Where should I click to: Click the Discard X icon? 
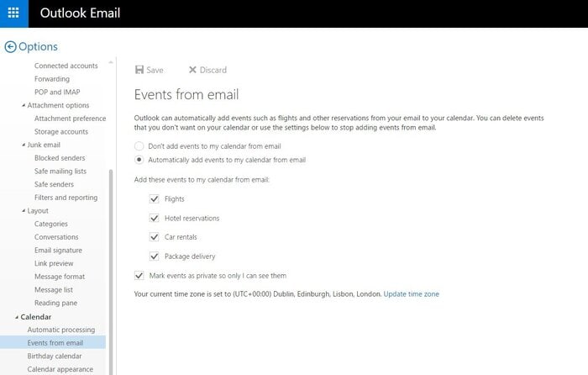point(192,70)
